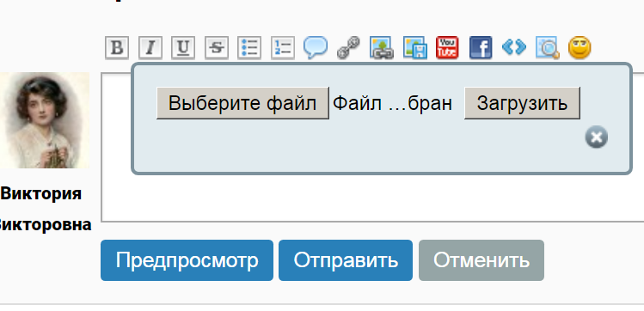The image size is (644, 311).
Task: Insert a bulleted list
Action: pos(249,48)
